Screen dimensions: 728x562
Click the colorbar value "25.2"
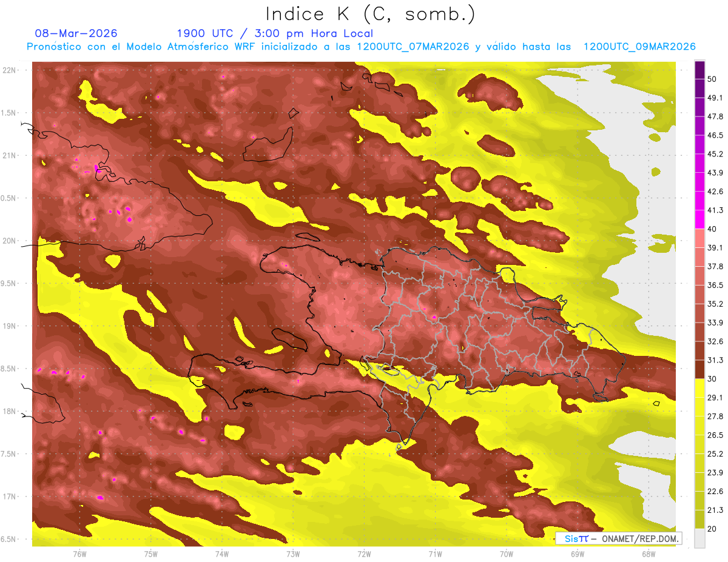[715, 453]
